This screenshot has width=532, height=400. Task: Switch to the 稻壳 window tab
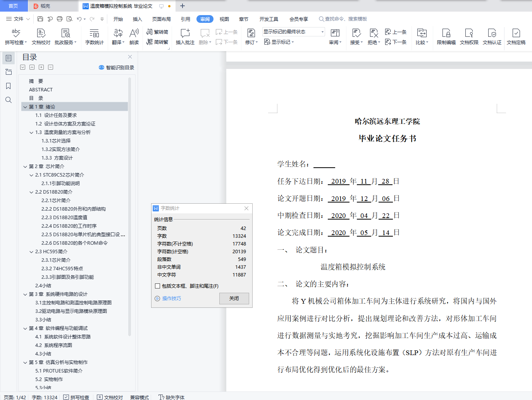[x=53, y=6]
